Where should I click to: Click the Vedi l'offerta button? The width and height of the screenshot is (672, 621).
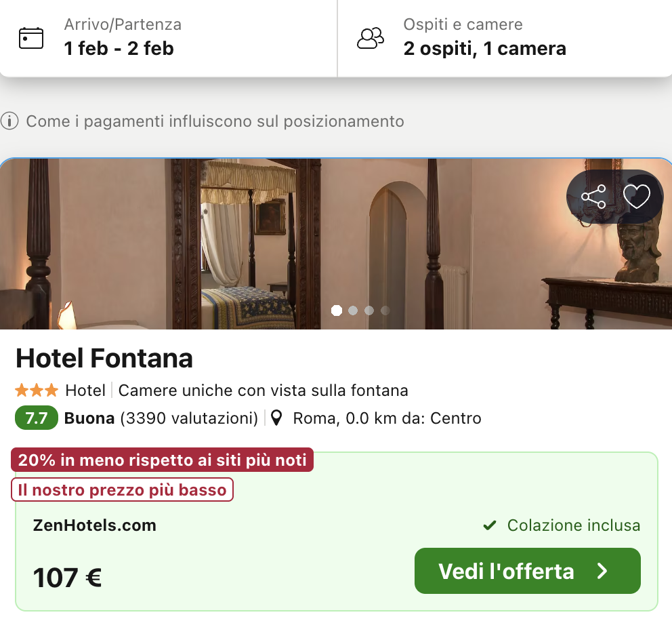[x=527, y=571]
